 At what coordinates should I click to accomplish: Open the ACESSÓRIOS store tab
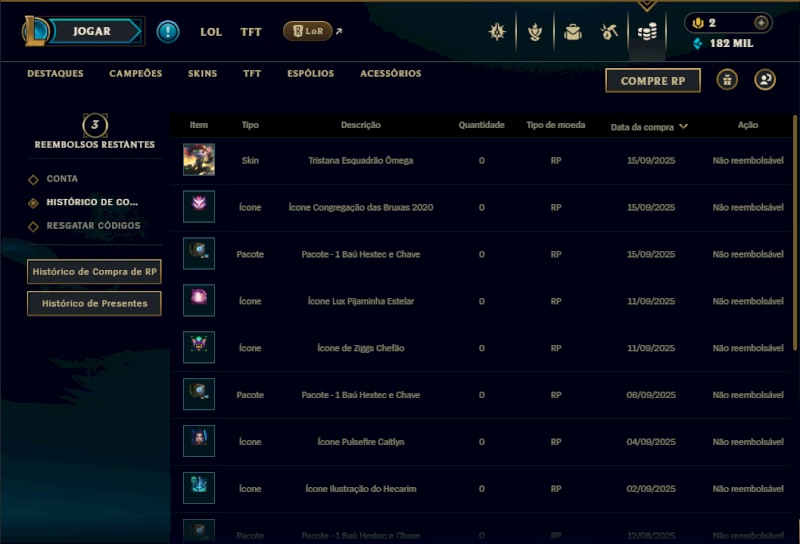(391, 73)
